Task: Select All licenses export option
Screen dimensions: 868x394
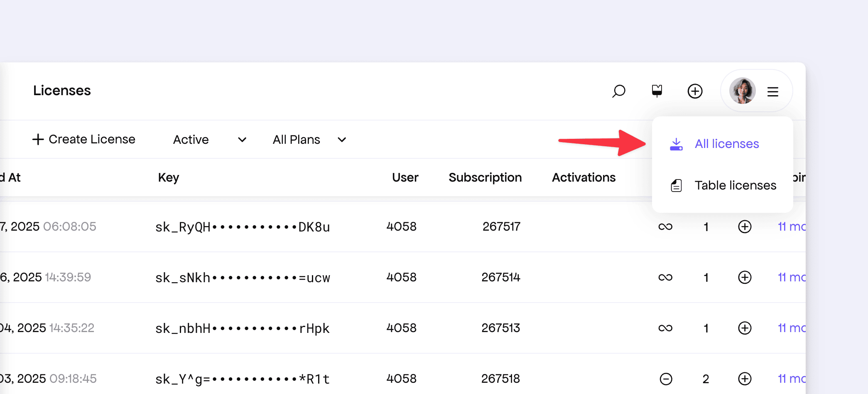Action: point(726,144)
